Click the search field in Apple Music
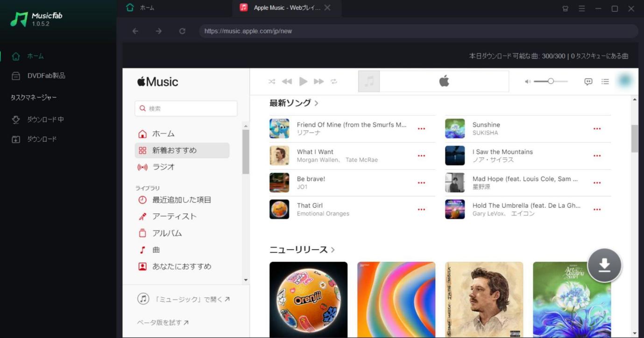 tap(186, 108)
